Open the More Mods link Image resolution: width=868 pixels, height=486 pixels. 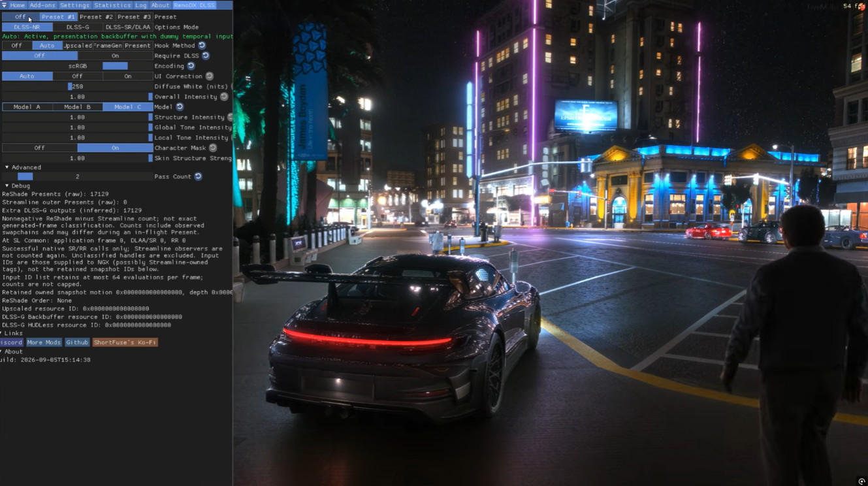point(44,342)
